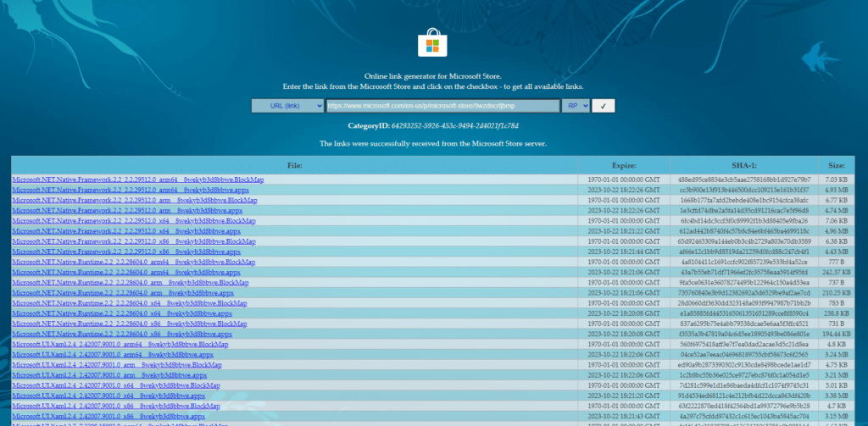Download NET.Native.Runtime 2.2.28604.0 x64 BlockMap file
Viewport: 868px width, 426px height.
coord(130,303)
